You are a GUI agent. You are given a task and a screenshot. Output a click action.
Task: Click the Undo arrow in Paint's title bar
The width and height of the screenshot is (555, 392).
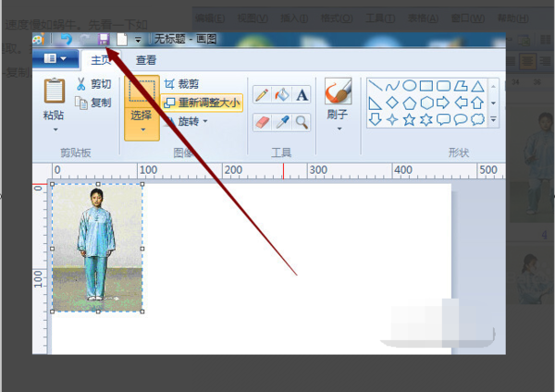(66, 39)
